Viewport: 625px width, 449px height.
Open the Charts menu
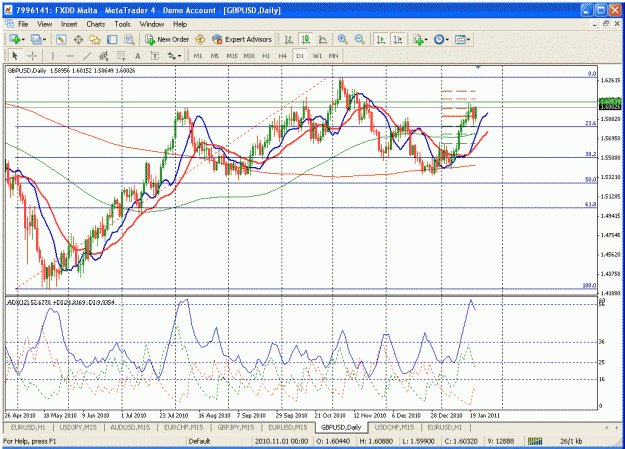pos(96,24)
